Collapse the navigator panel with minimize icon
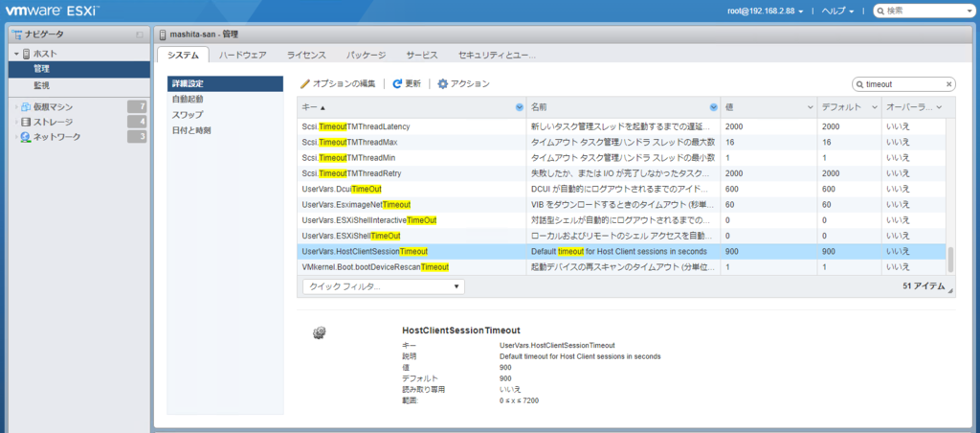 (140, 34)
